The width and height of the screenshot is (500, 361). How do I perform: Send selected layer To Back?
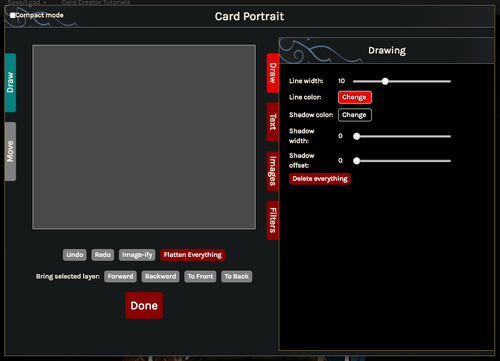237,277
